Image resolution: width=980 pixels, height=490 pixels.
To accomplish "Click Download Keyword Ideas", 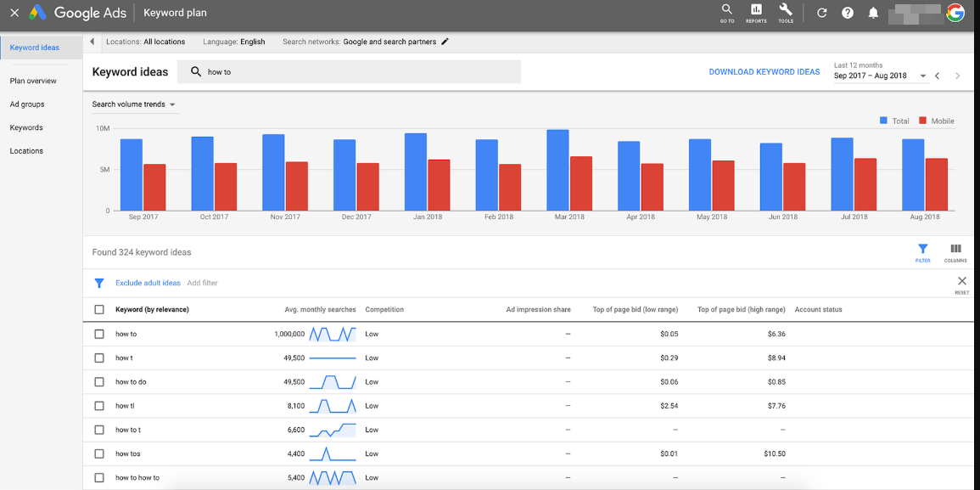I will (x=764, y=72).
